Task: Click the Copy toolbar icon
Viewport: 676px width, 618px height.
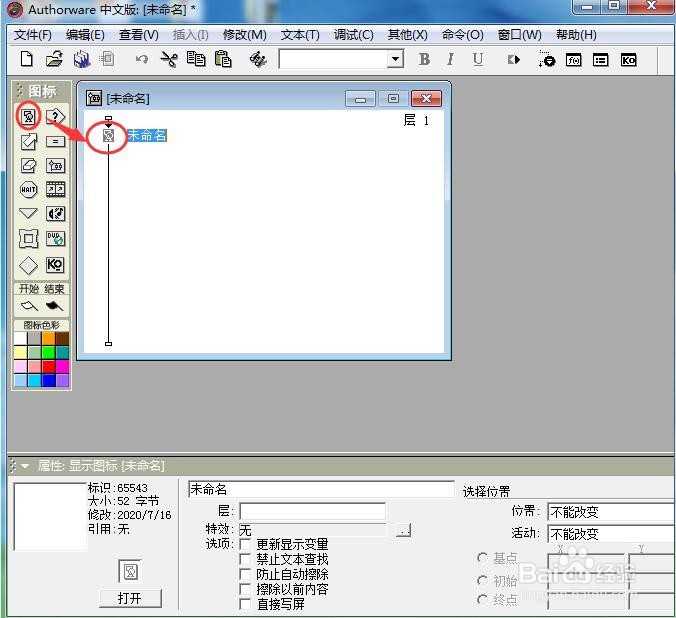Action: click(196, 59)
